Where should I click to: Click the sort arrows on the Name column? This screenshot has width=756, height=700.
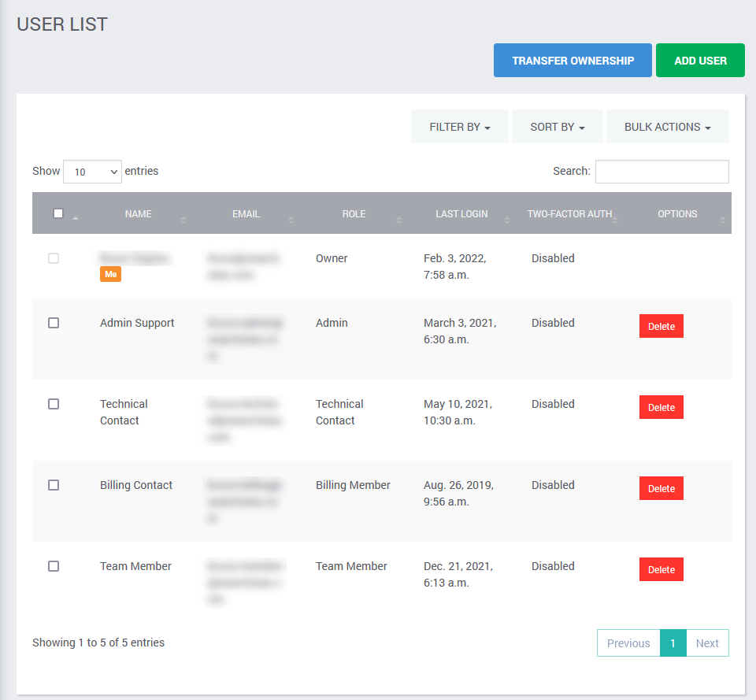point(183,220)
